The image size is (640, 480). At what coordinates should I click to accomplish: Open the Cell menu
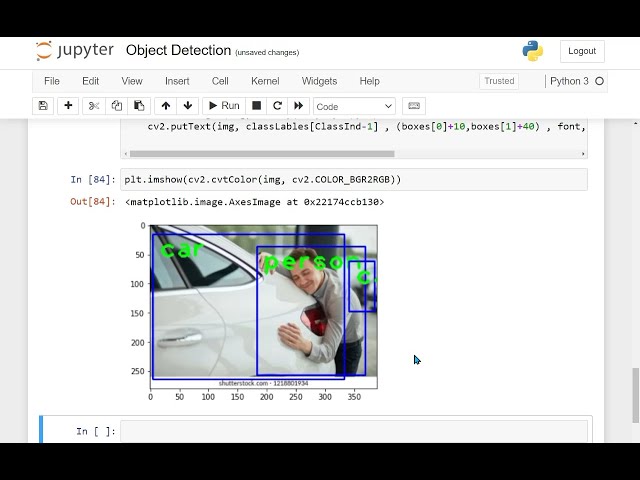point(220,81)
